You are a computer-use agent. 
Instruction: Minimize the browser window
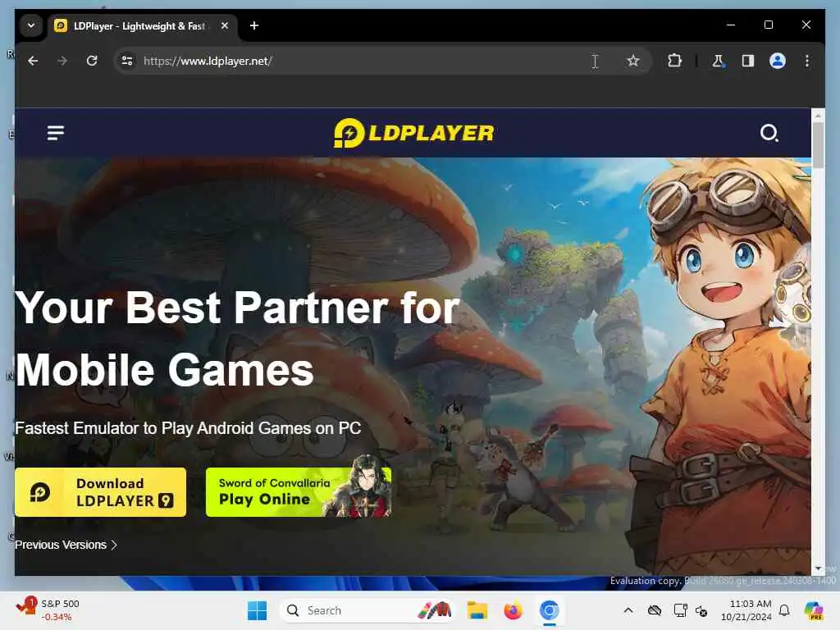[731, 25]
